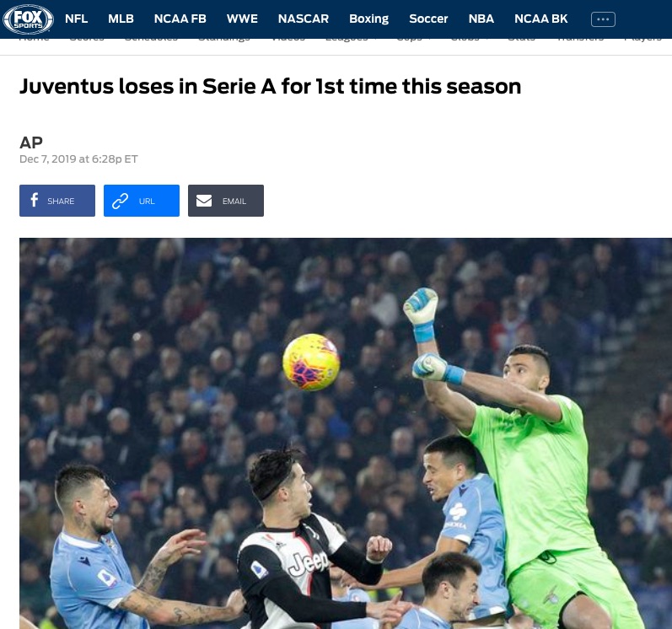Click the Facebook icon on Share
This screenshot has height=629, width=672.
tap(35, 200)
